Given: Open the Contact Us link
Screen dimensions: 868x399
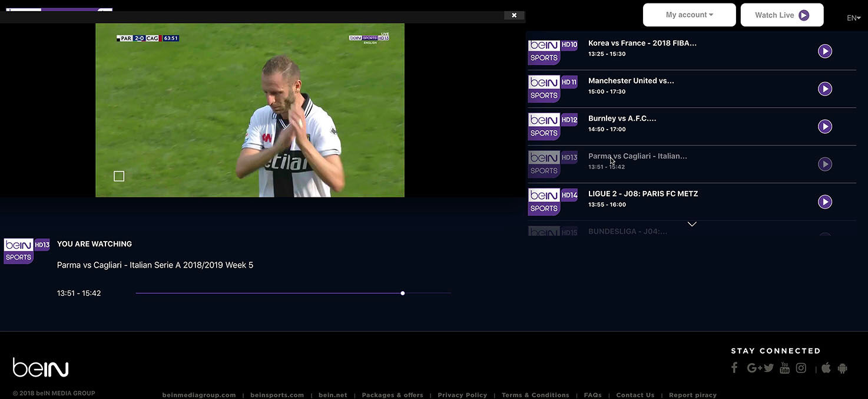Looking at the screenshot, I should (635, 395).
